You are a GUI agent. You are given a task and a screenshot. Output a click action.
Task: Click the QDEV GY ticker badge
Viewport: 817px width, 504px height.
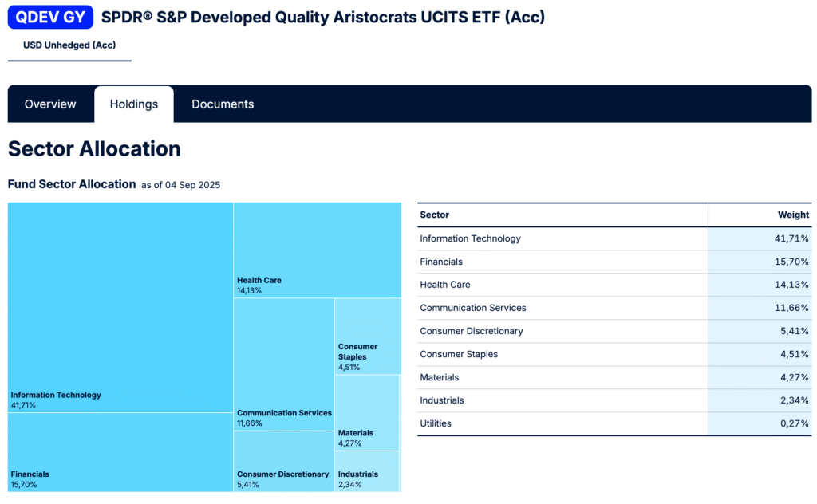point(50,18)
